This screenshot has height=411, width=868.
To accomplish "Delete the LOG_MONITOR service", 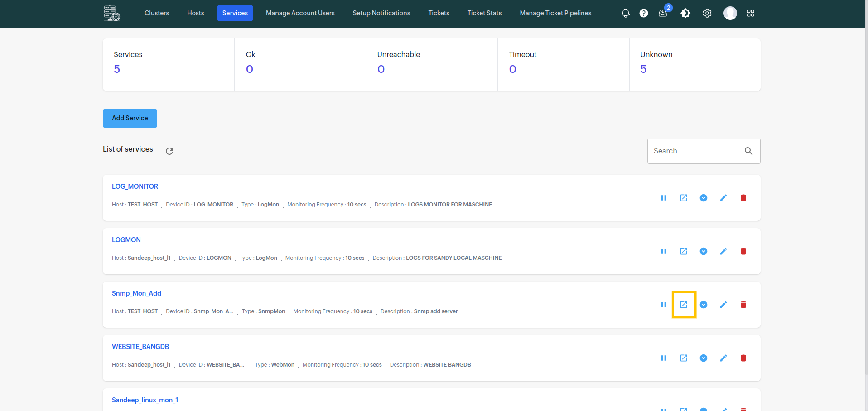I will [743, 198].
